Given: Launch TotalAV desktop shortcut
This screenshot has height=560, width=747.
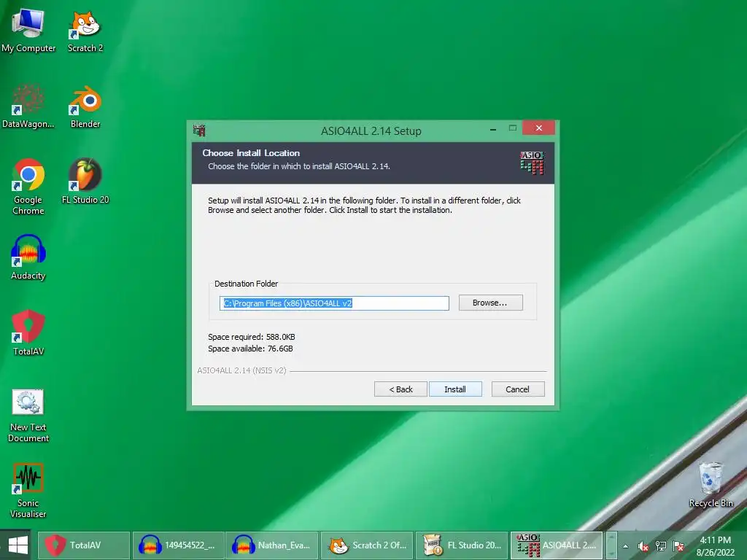Looking at the screenshot, I should click(28, 333).
